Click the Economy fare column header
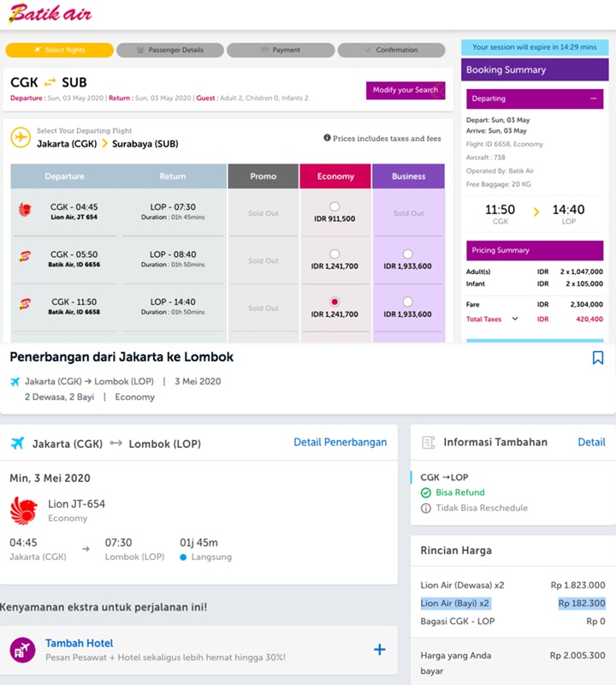The width and height of the screenshot is (616, 685). [x=335, y=176]
